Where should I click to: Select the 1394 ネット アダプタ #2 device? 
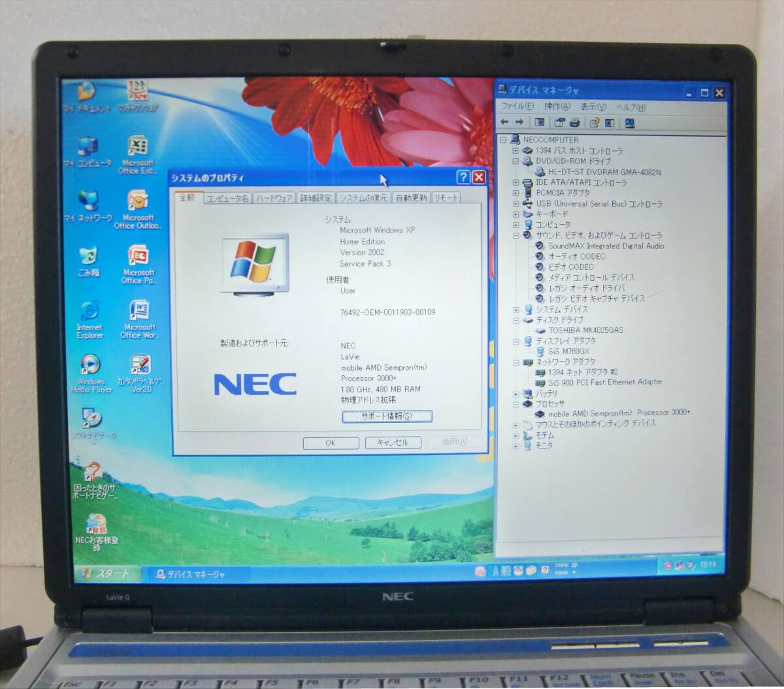tap(576, 372)
